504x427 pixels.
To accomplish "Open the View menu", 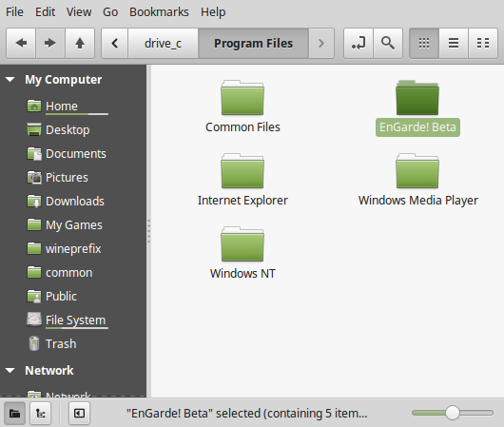I will point(79,12).
